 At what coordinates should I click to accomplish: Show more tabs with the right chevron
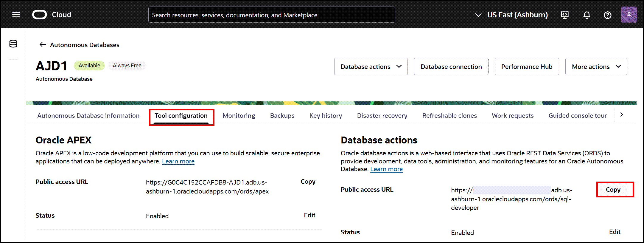coord(622,115)
